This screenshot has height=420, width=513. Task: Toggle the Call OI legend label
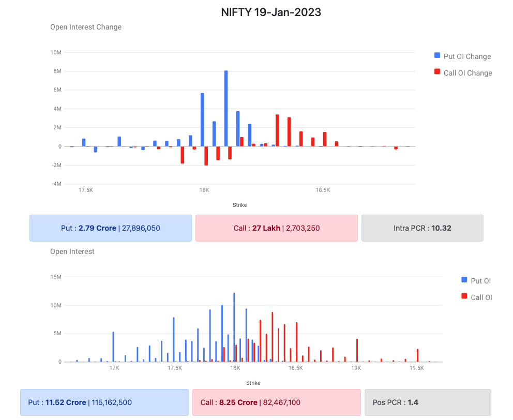click(481, 297)
